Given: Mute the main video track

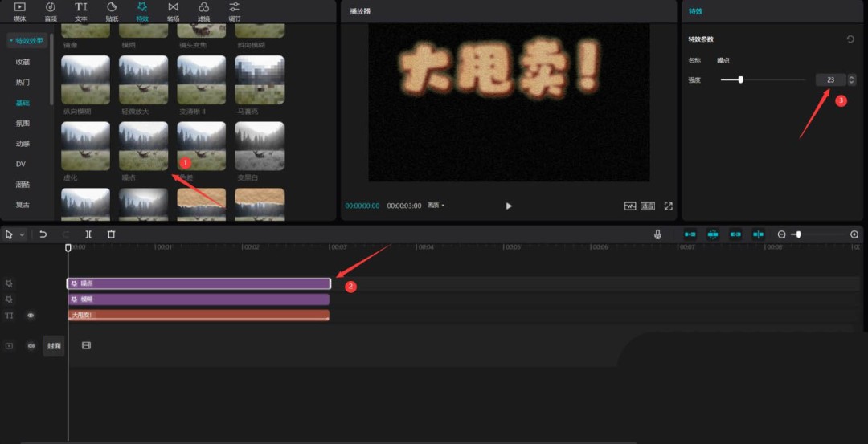Looking at the screenshot, I should [31, 345].
